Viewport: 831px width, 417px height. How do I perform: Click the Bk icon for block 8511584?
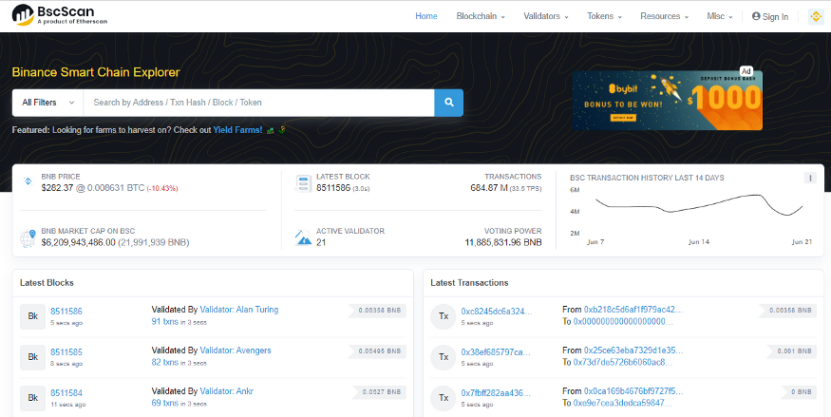point(33,398)
